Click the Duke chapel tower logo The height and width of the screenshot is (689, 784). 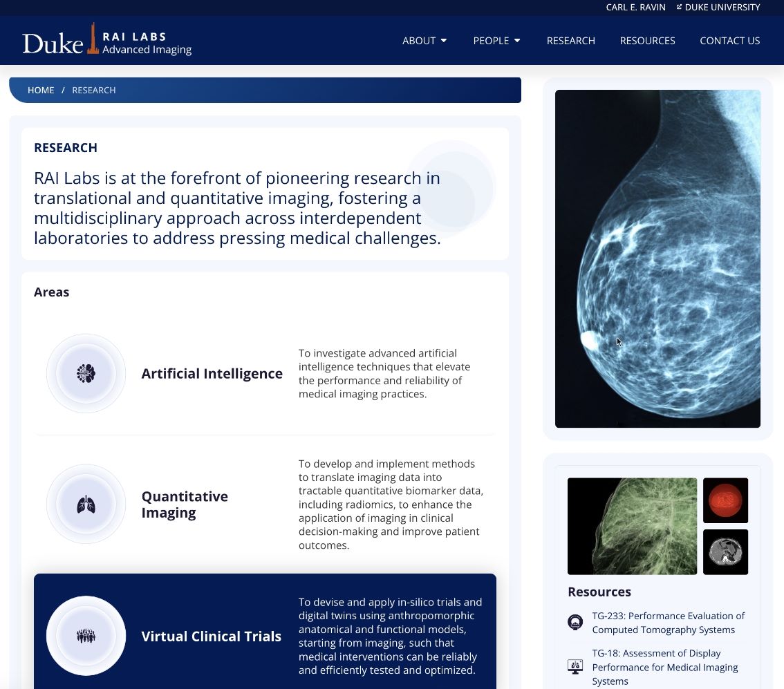[x=93, y=39]
